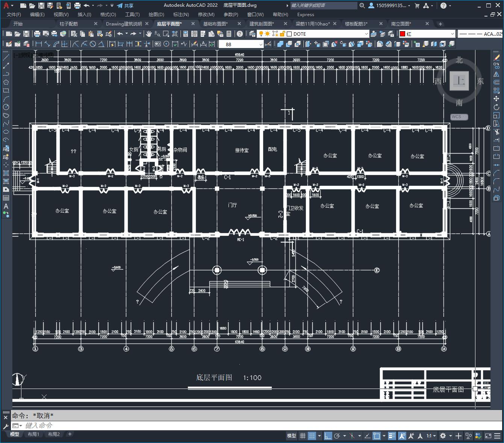
Task: Click the Aligned dimension tool icon
Action: point(47,44)
